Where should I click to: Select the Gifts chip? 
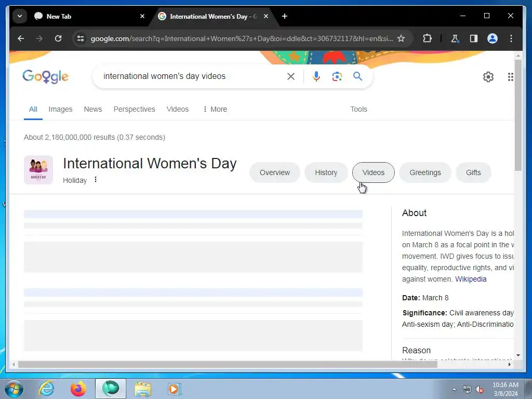point(473,172)
